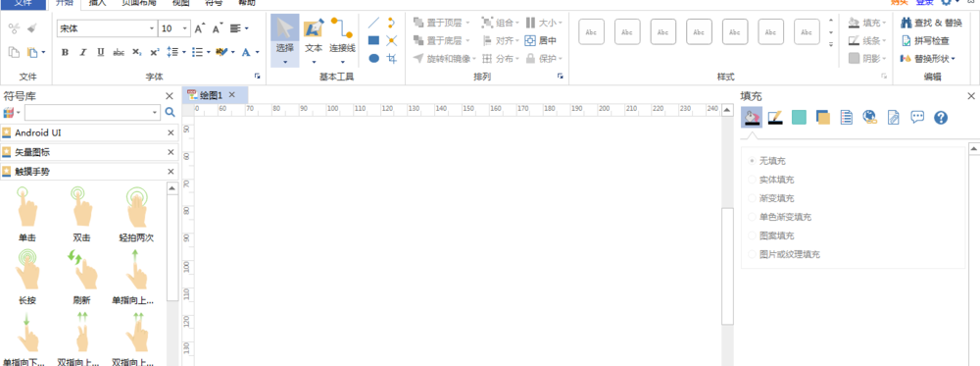Close the 矢量图标 library

[171, 152]
